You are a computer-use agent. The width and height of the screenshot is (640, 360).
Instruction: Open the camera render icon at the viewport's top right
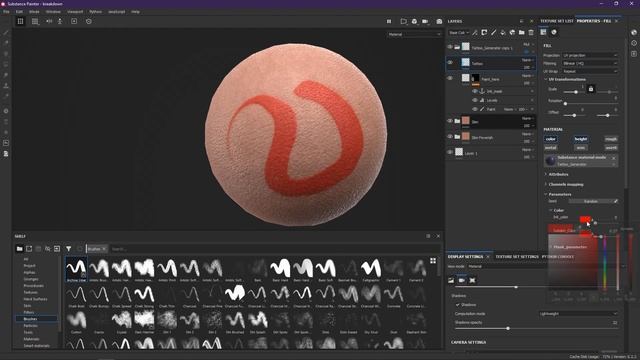pyautogui.click(x=439, y=21)
